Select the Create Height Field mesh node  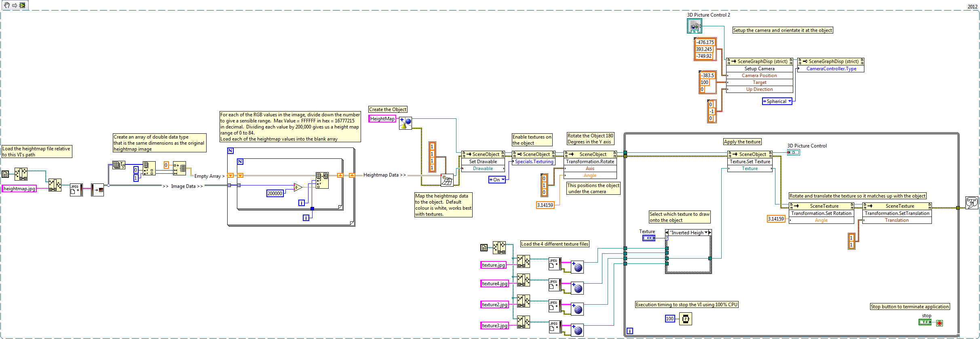[447, 180]
